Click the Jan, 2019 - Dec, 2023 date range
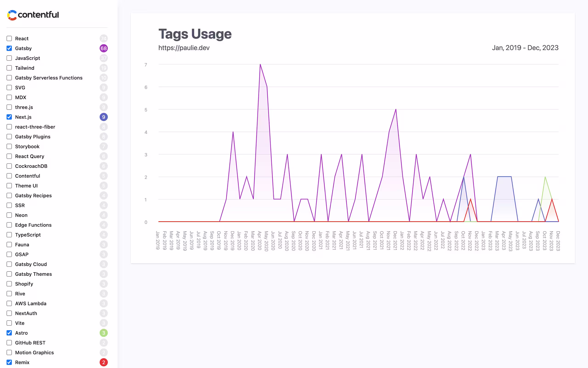Viewport: 588px width, 368px height. (525, 48)
